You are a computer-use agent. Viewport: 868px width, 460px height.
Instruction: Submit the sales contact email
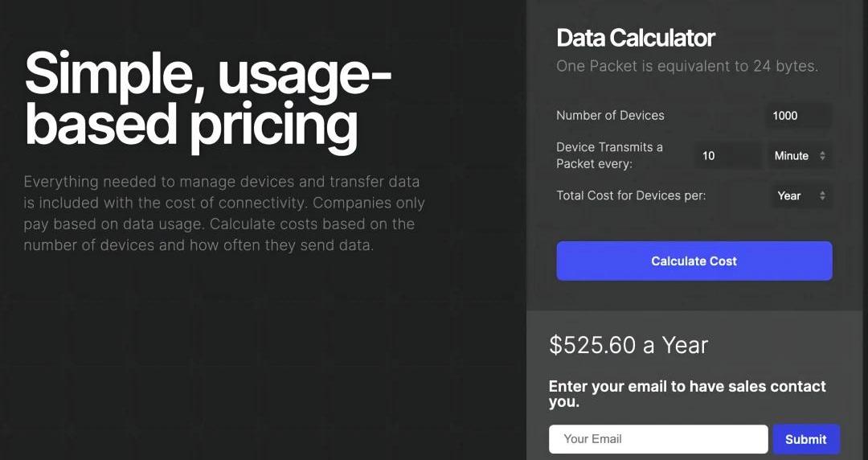[805, 439]
